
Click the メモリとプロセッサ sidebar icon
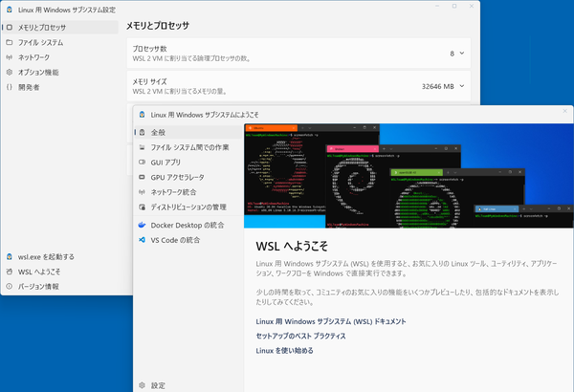point(9,28)
